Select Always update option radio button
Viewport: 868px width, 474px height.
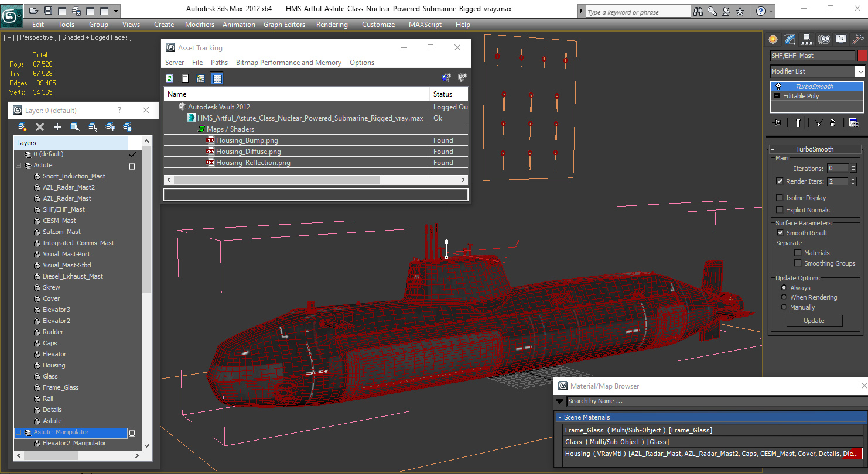784,288
